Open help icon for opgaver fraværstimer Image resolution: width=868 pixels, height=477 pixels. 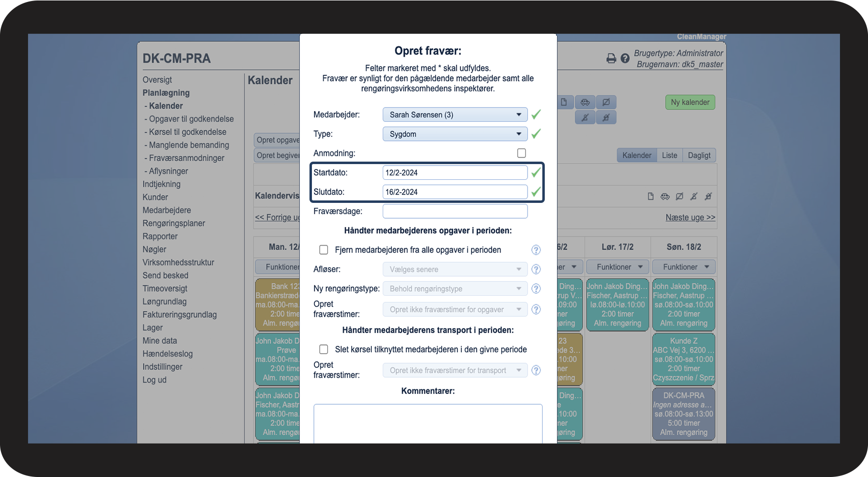click(x=536, y=309)
